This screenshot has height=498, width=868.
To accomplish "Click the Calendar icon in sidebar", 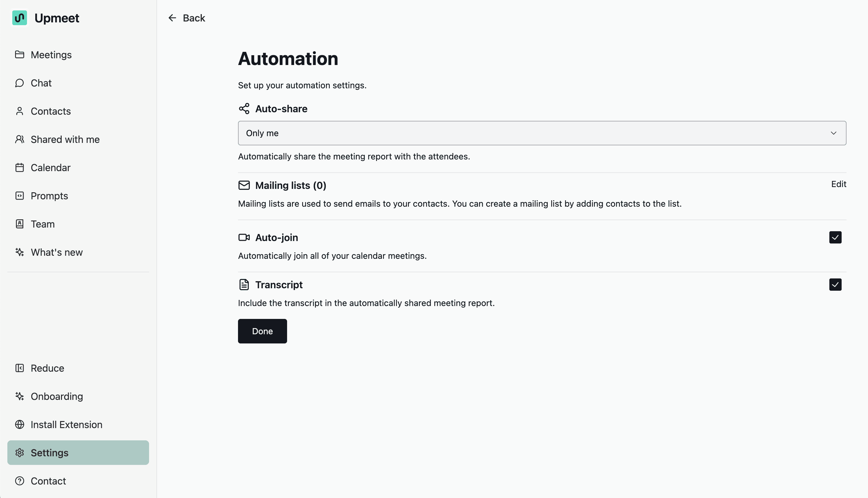I will point(20,168).
